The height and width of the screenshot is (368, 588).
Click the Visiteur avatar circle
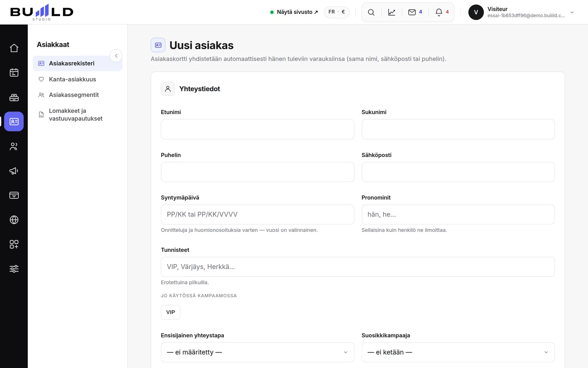476,12
